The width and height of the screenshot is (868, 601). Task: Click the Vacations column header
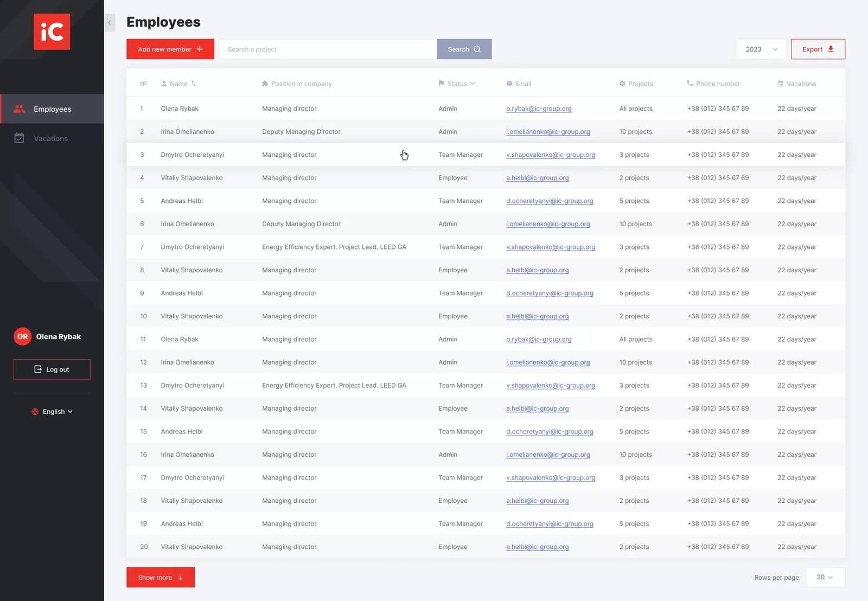796,84
